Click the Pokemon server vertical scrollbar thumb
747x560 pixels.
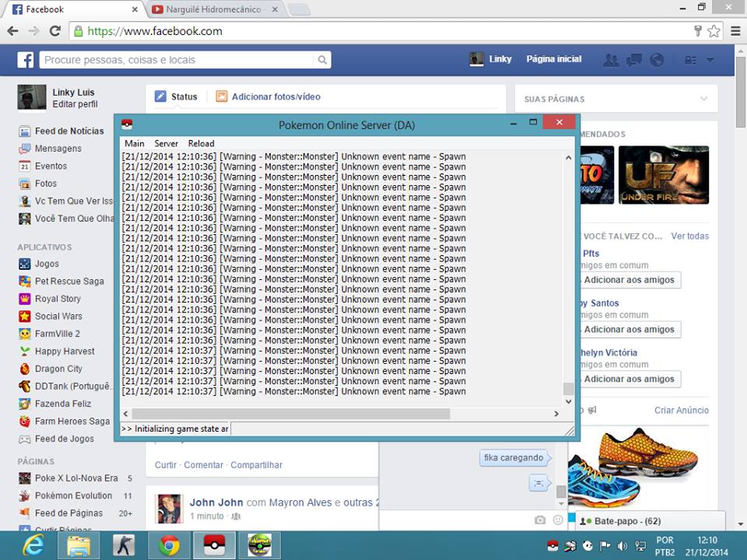[x=568, y=388]
